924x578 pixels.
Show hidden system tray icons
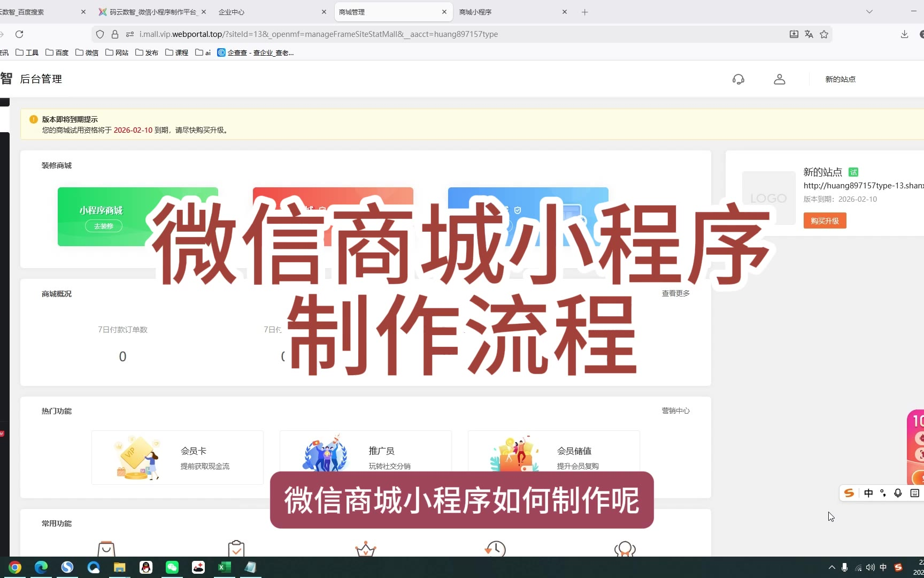tap(831, 567)
